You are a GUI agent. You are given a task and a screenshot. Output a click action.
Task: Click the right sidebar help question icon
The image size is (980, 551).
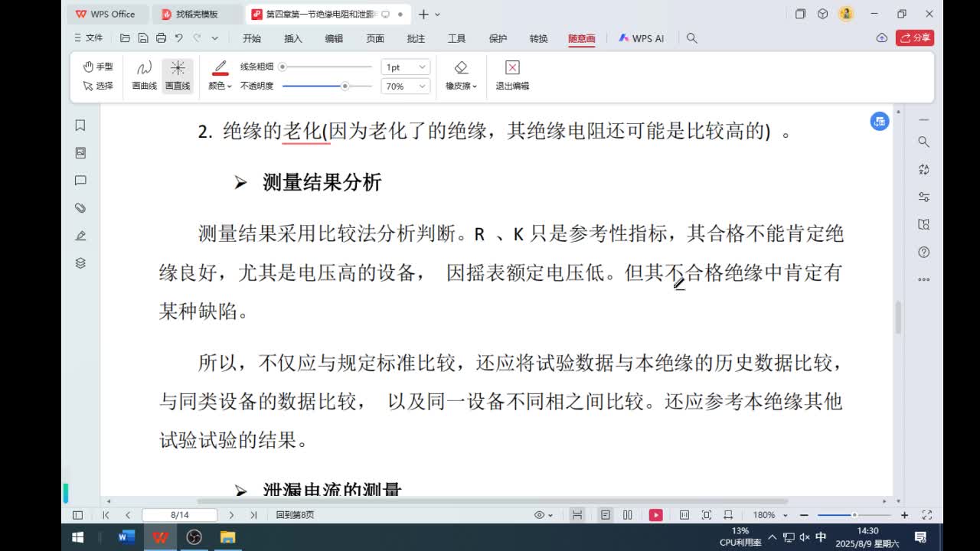pos(923,252)
